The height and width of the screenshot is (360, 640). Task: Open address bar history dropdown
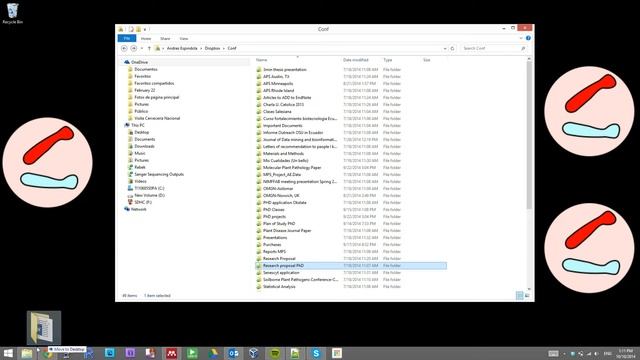click(x=445, y=48)
